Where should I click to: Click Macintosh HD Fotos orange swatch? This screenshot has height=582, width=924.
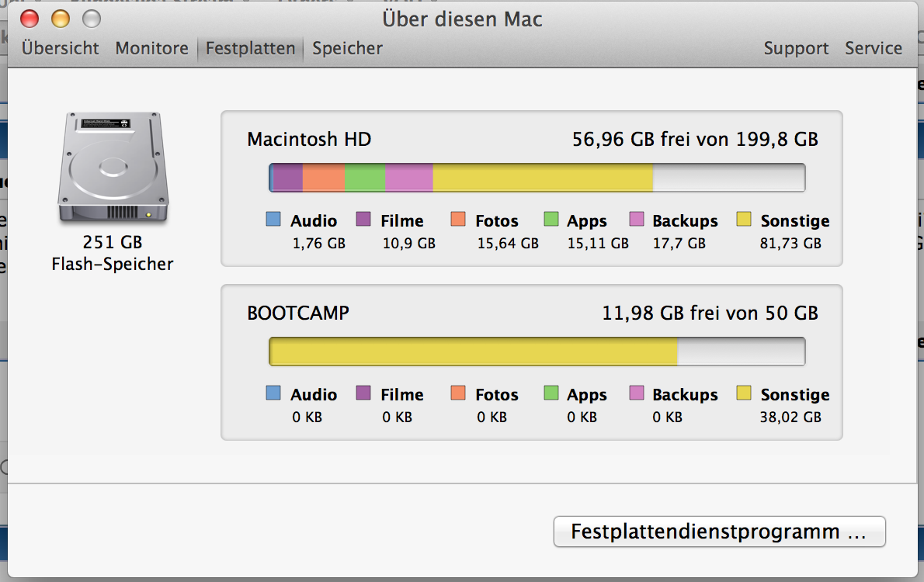tap(458, 220)
